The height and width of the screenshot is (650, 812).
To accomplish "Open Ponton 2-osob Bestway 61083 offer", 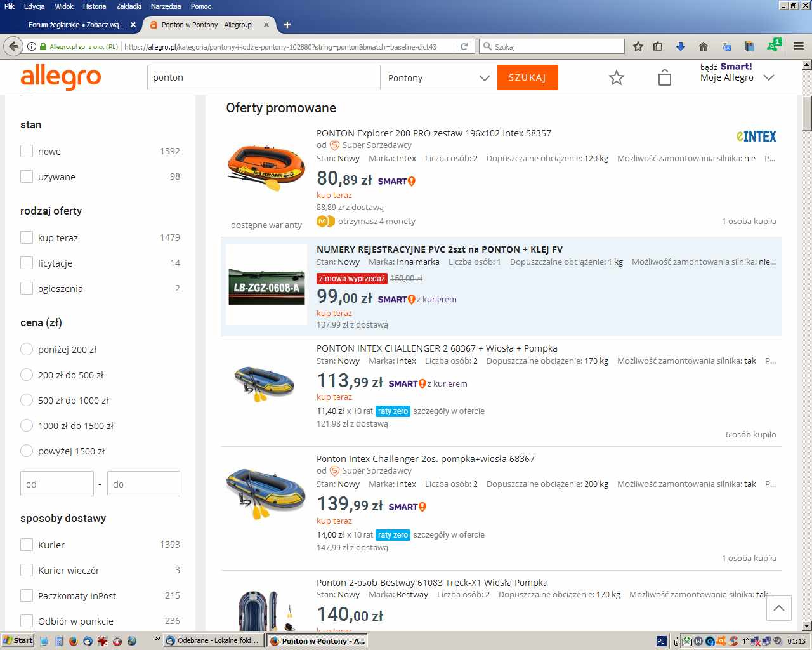I will [x=432, y=583].
